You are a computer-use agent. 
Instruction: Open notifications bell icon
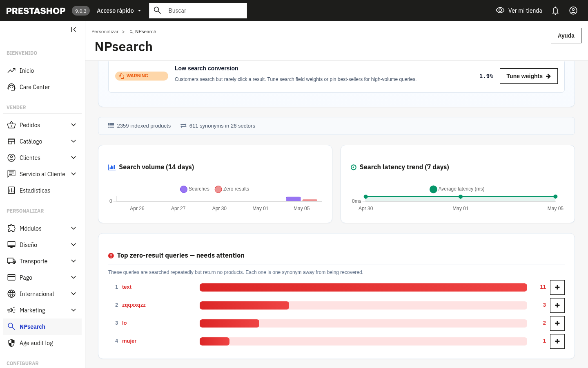coord(555,11)
